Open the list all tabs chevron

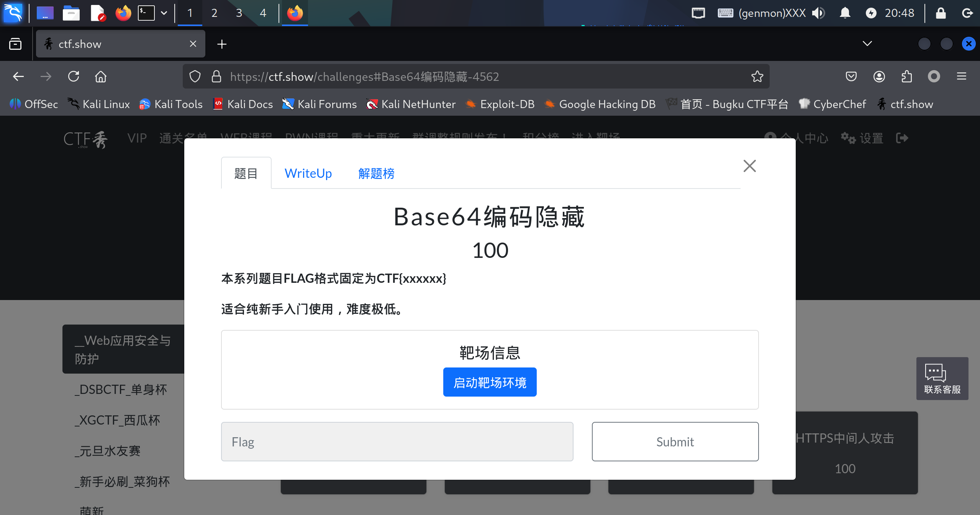tap(867, 44)
